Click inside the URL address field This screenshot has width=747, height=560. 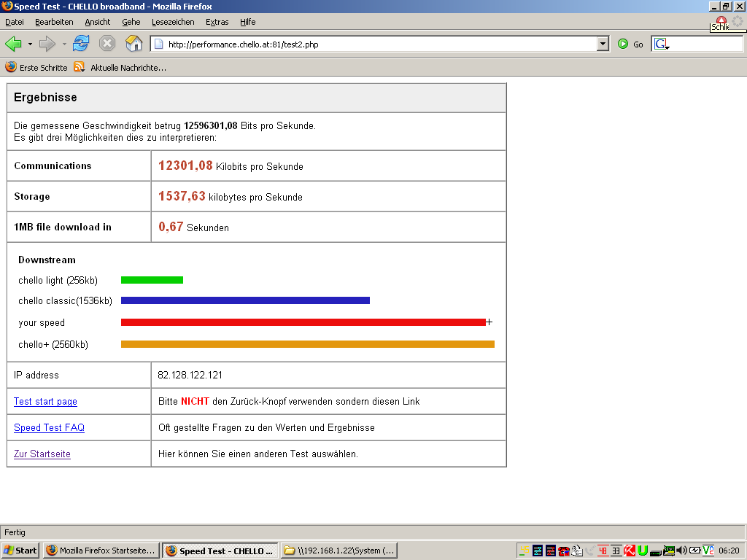pos(379,44)
